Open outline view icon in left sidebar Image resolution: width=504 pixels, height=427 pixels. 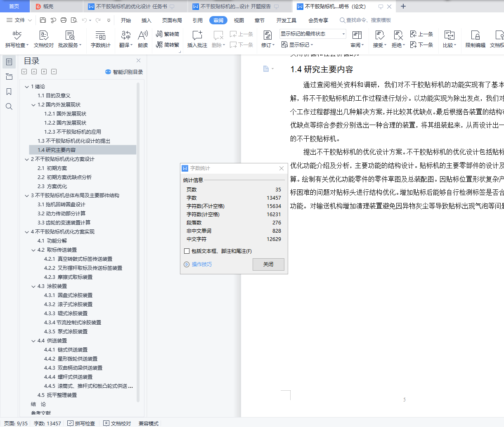(9, 62)
